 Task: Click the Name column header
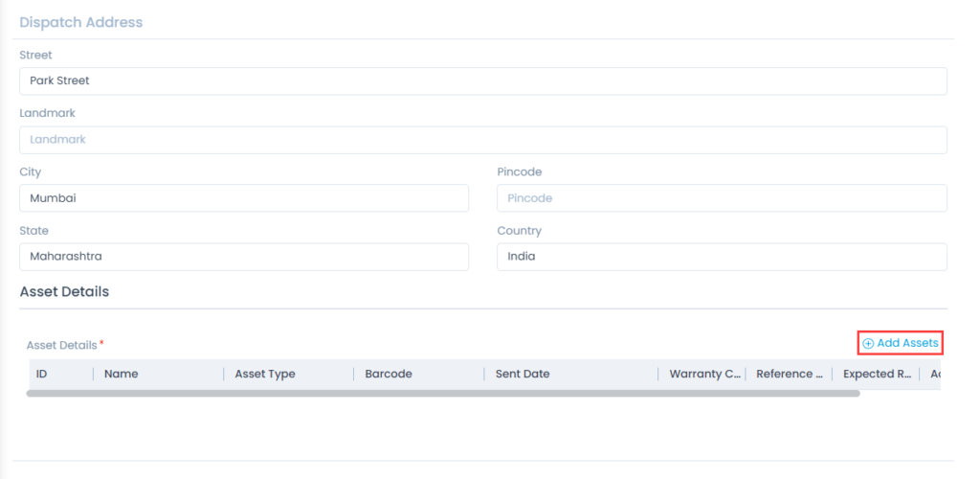[122, 374]
